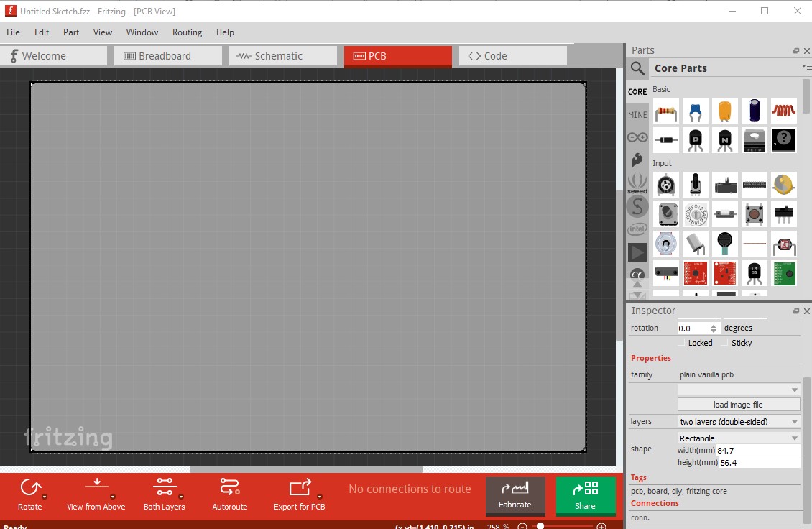The image size is (812, 529).
Task: Switch to the Code tab
Action: click(x=512, y=56)
